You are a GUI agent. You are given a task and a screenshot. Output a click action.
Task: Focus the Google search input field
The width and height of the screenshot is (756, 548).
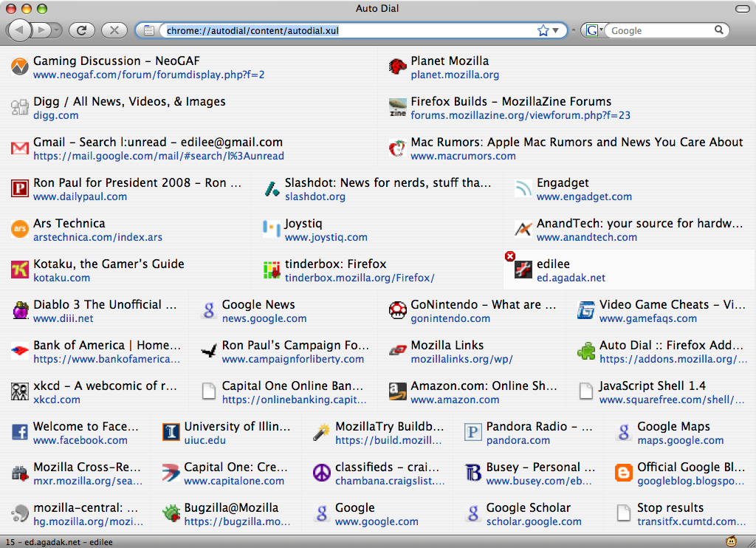661,30
